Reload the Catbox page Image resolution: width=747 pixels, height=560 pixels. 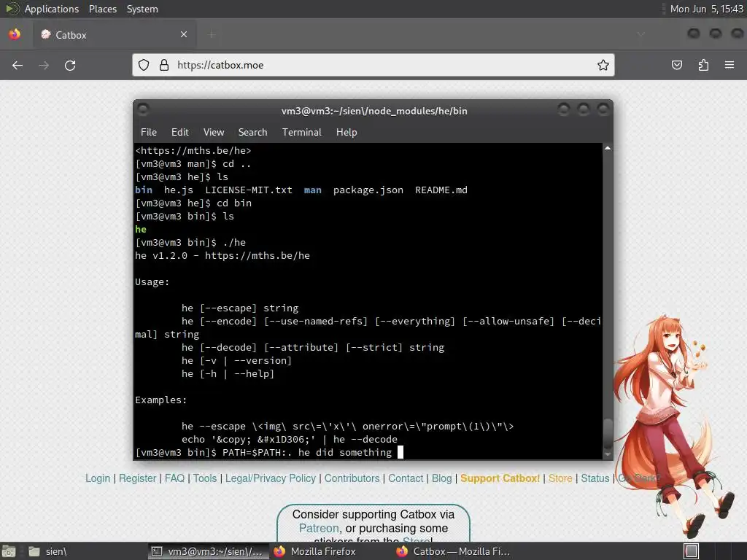(70, 65)
